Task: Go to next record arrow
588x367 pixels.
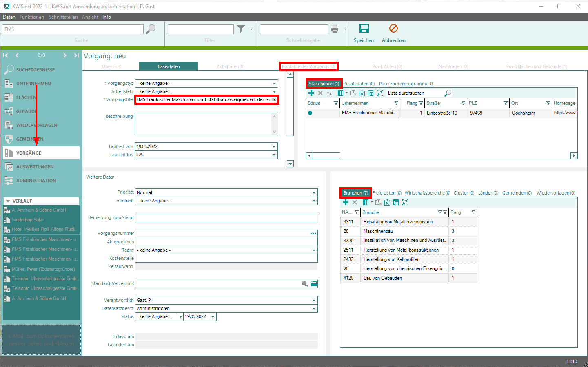Action: [x=65, y=55]
